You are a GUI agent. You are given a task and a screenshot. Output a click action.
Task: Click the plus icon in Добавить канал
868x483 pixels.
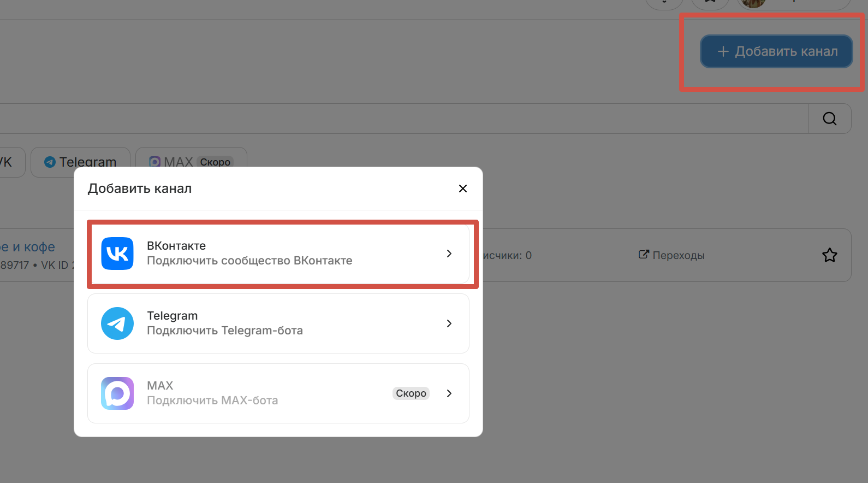pyautogui.click(x=723, y=51)
